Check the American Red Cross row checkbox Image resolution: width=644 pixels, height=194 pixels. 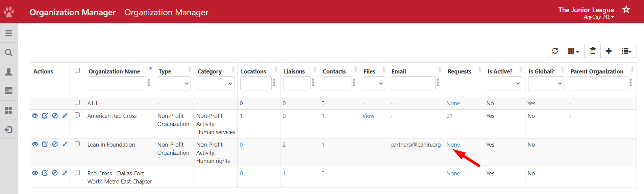(77, 115)
